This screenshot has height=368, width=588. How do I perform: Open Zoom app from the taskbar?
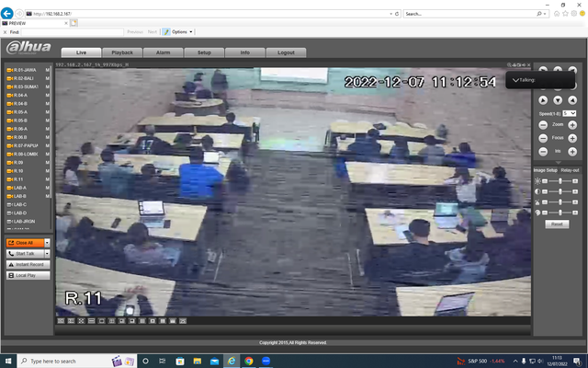coord(266,361)
